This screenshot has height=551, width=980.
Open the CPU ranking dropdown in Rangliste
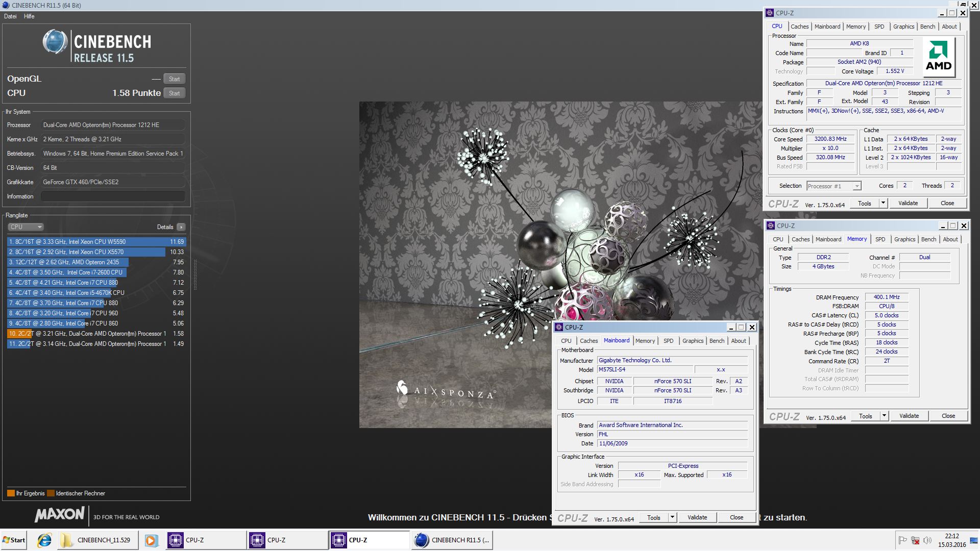[26, 227]
